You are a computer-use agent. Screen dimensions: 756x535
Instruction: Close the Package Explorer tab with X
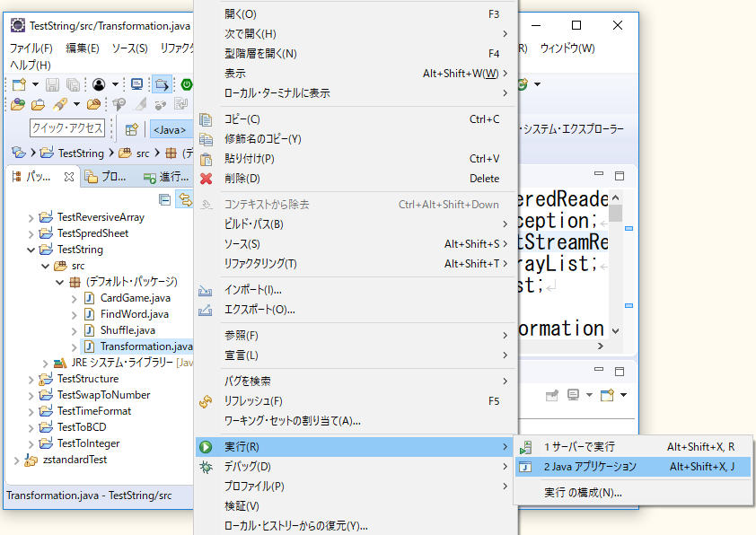tap(69, 177)
